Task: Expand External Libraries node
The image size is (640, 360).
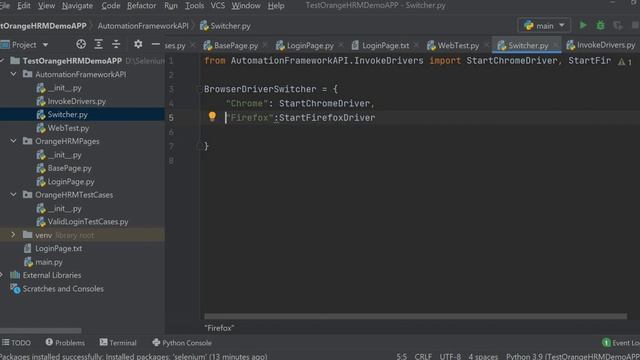Action: pyautogui.click(x=2, y=275)
